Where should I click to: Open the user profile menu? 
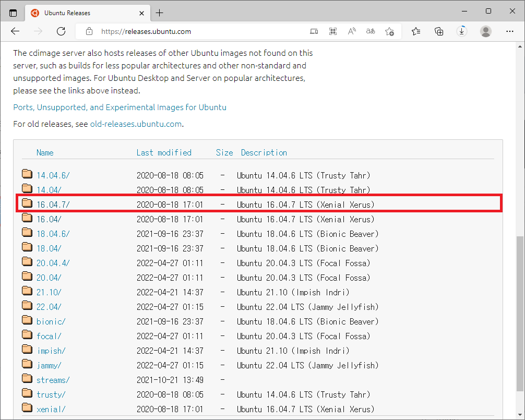point(485,31)
